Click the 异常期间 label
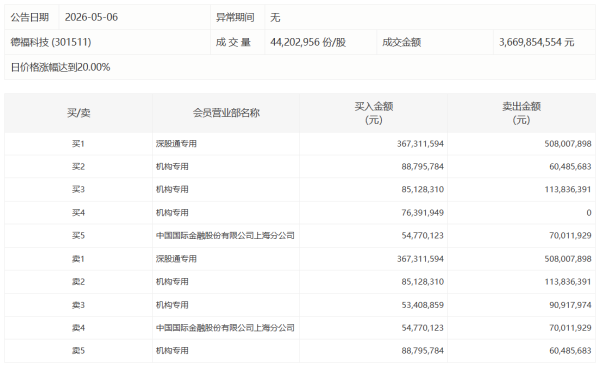This screenshot has width=600, height=366. click(235, 17)
